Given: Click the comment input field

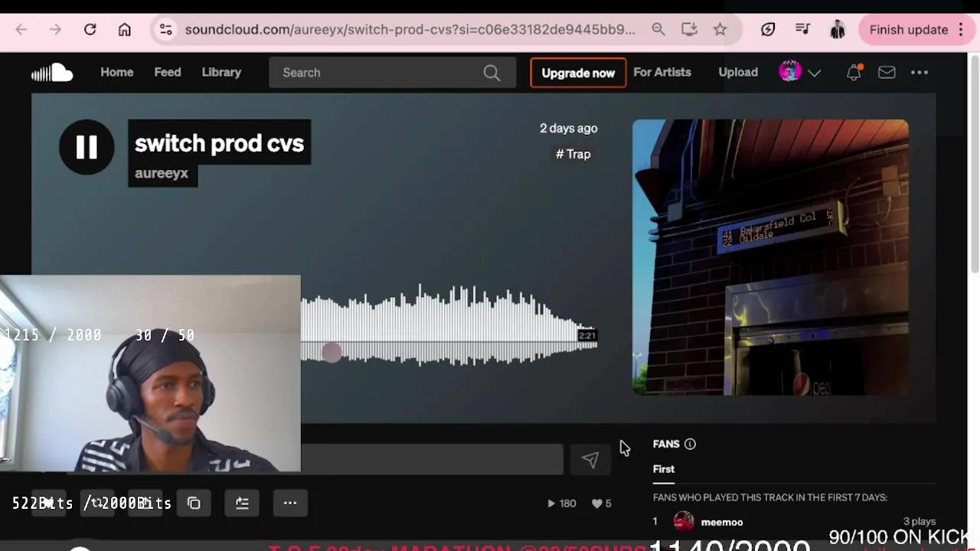Looking at the screenshot, I should click(x=432, y=459).
